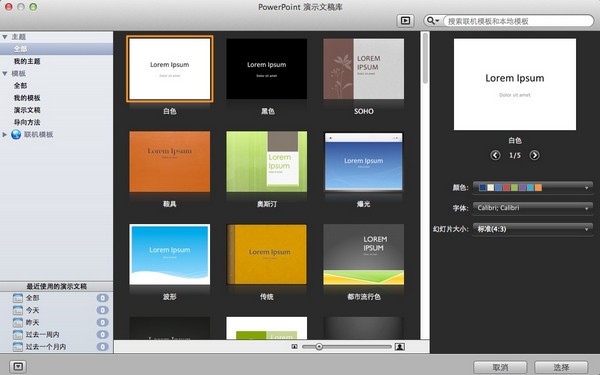Select recent documents 全部 row
Viewport: 600px width, 375px height.
point(56,298)
